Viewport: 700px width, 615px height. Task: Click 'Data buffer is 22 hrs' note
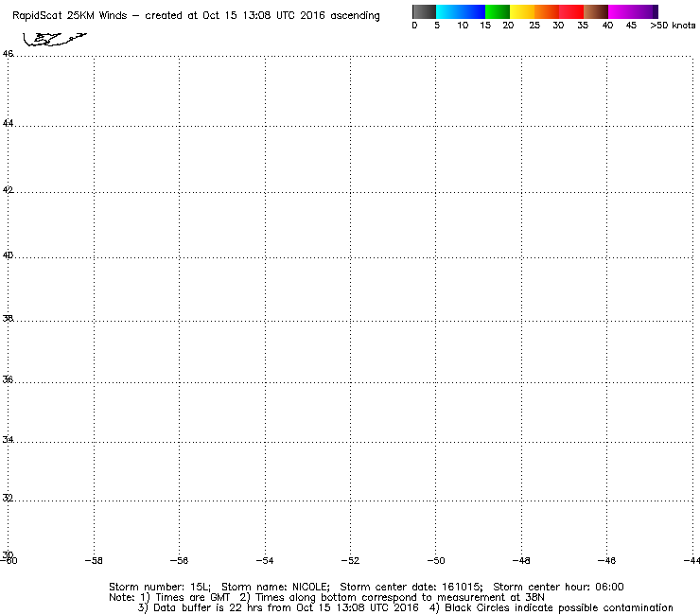pyautogui.click(x=209, y=607)
